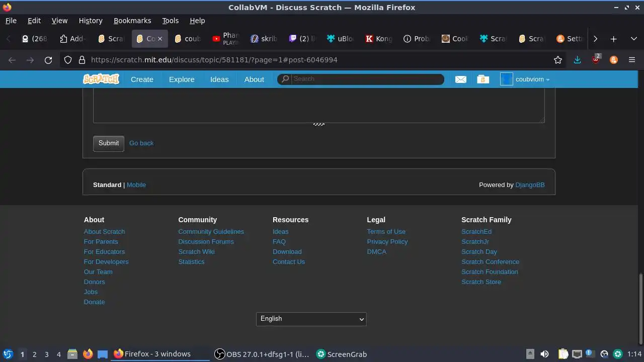Switch to the skrib browser tab
Image resolution: width=644 pixels, height=362 pixels.
(264, 39)
